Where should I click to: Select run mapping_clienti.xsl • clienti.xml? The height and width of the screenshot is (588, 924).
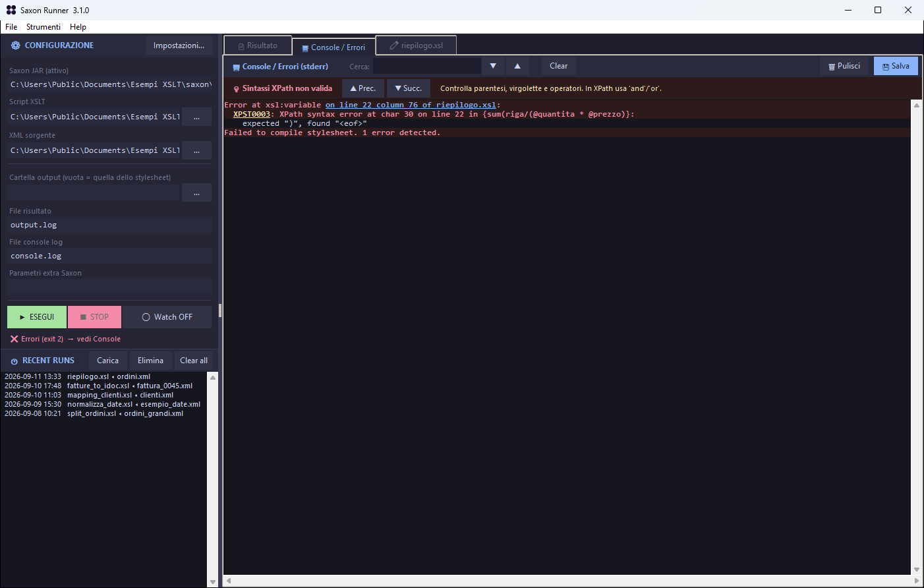click(x=104, y=396)
